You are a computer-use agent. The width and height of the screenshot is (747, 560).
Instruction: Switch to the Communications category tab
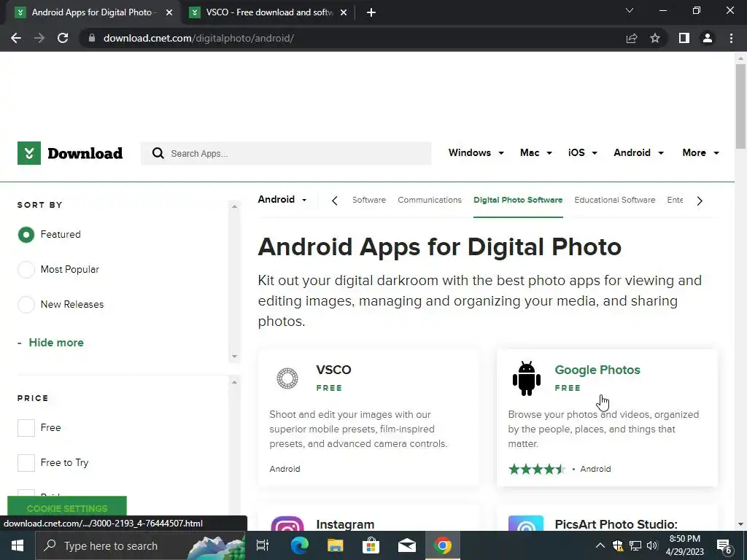pos(429,200)
